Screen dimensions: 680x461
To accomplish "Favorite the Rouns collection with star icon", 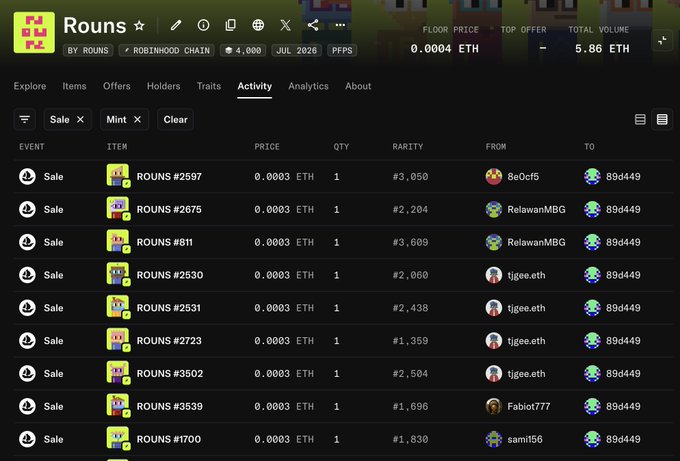I will (139, 26).
